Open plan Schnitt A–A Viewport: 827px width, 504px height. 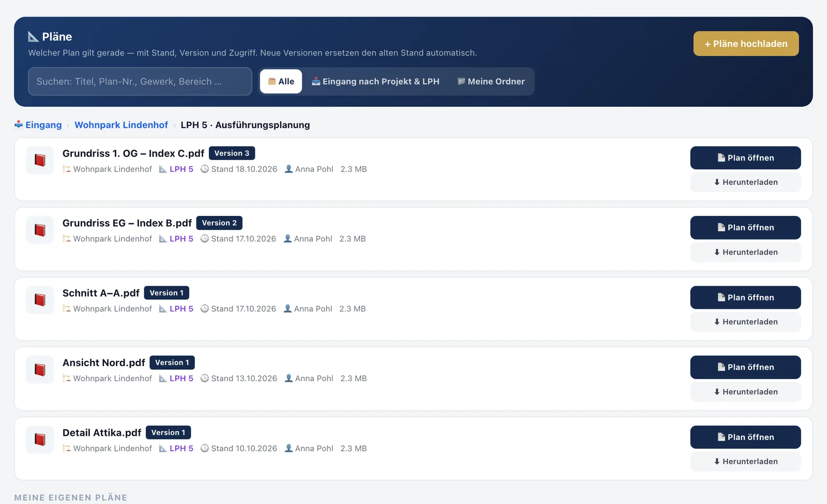point(745,297)
